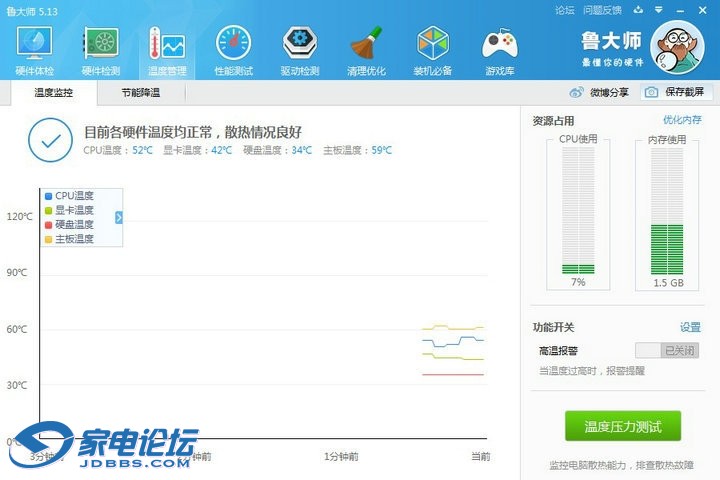Open the 硬件检测 hardware detection icon

point(101,50)
